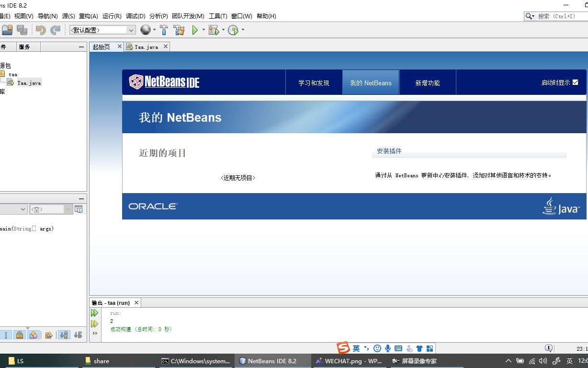This screenshot has height=368, width=588.
Task: Click the Java logo
Action: [561, 206]
